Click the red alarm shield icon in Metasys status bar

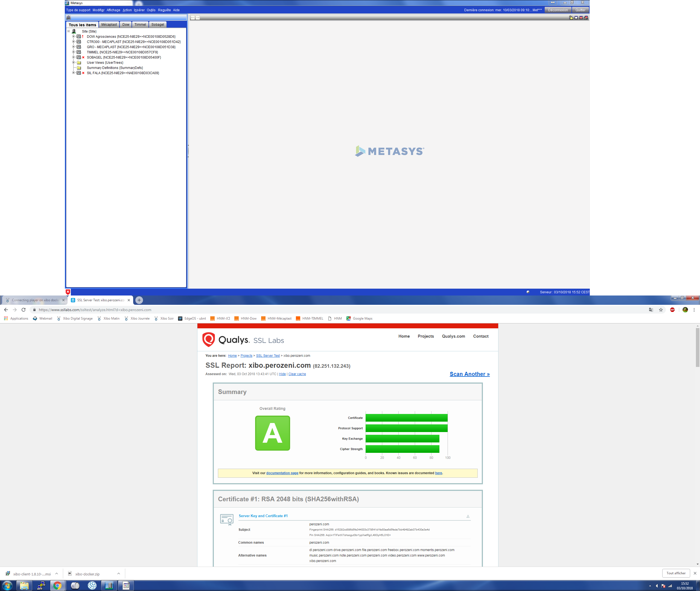point(68,292)
